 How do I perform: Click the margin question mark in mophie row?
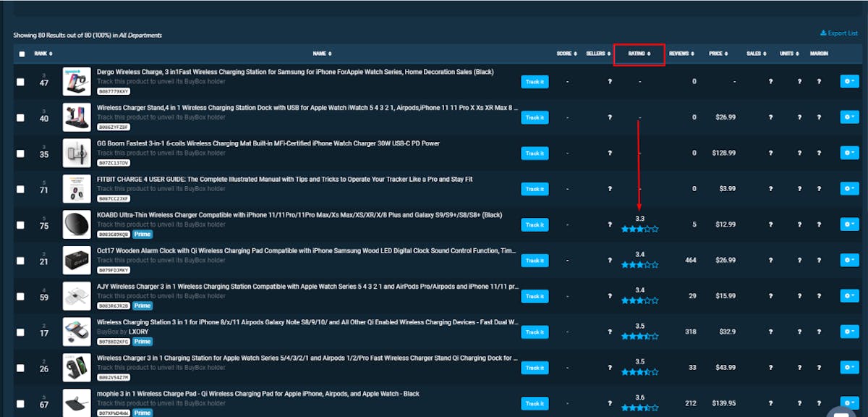pos(820,403)
